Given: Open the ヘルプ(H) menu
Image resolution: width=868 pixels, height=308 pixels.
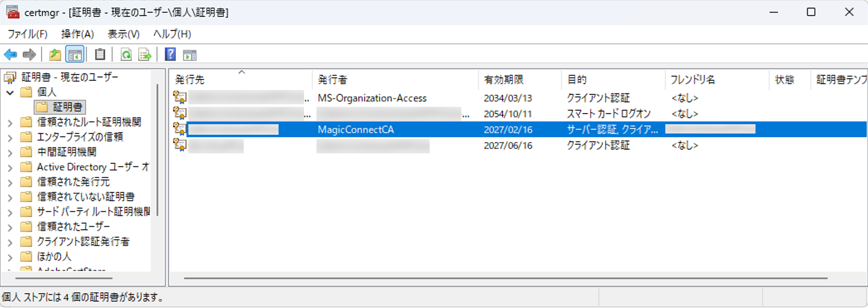Looking at the screenshot, I should [x=172, y=34].
